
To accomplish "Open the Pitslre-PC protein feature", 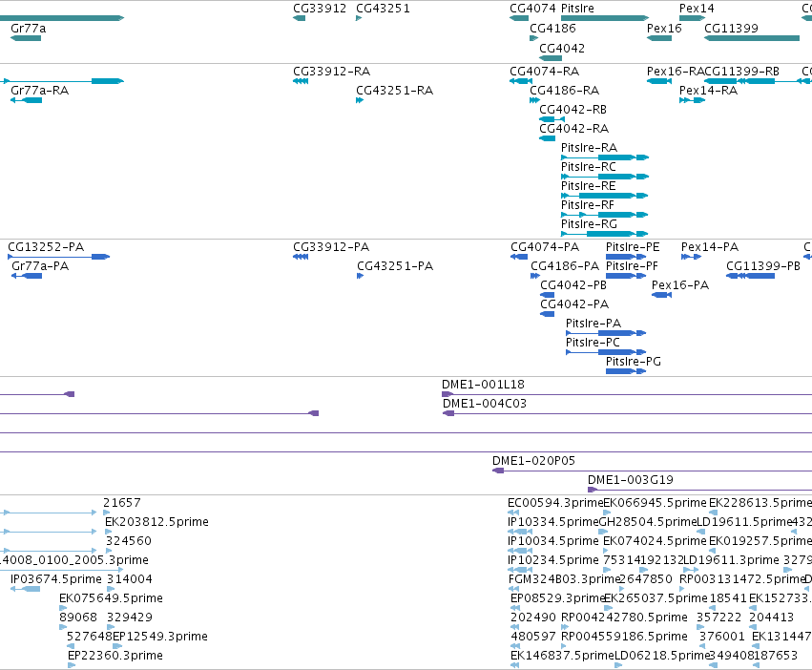I will point(606,352).
